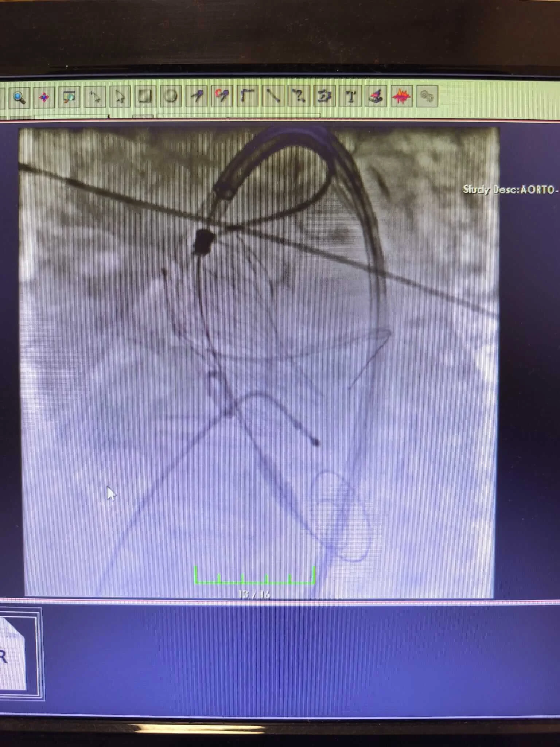The width and height of the screenshot is (560, 747).
Task: Select the magnifying glass zoom tool
Action: [x=19, y=97]
